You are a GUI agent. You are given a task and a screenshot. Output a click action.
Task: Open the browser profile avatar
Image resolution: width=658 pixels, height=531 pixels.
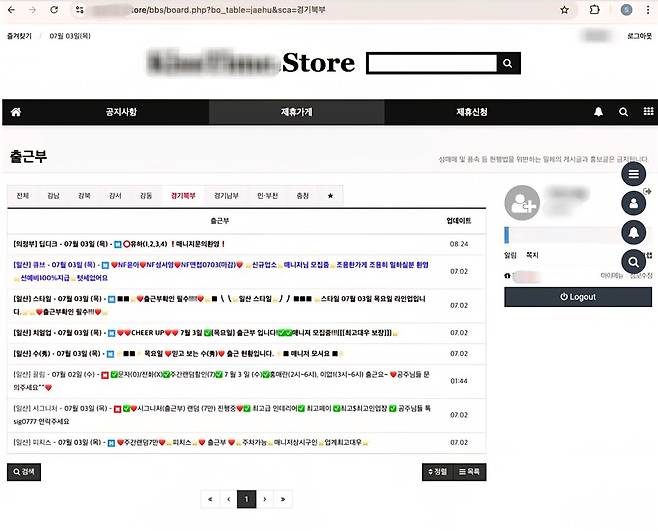point(626,10)
